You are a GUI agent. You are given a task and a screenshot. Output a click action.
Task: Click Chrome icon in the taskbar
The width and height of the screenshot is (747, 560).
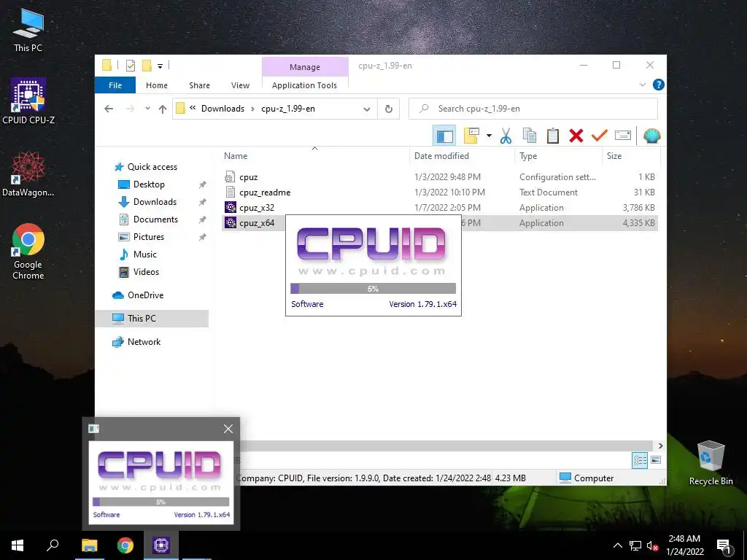pyautogui.click(x=125, y=545)
